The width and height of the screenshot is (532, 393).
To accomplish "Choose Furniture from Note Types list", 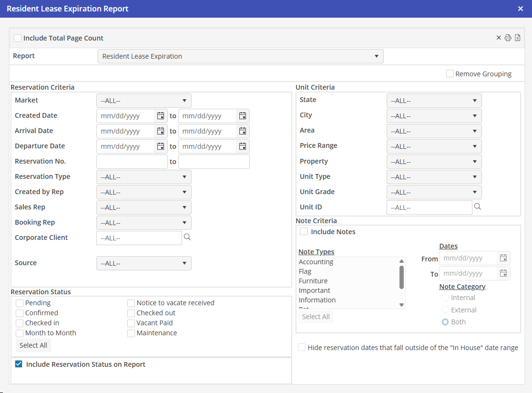I will tap(313, 281).
